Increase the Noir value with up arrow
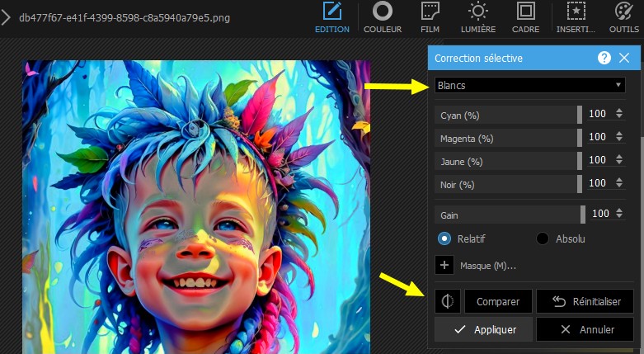The image size is (644, 354). (619, 179)
